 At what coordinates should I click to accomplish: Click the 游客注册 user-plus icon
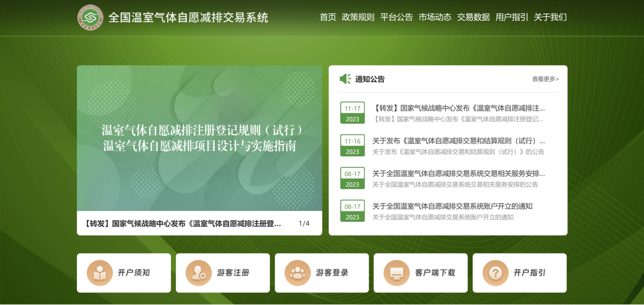click(x=198, y=273)
